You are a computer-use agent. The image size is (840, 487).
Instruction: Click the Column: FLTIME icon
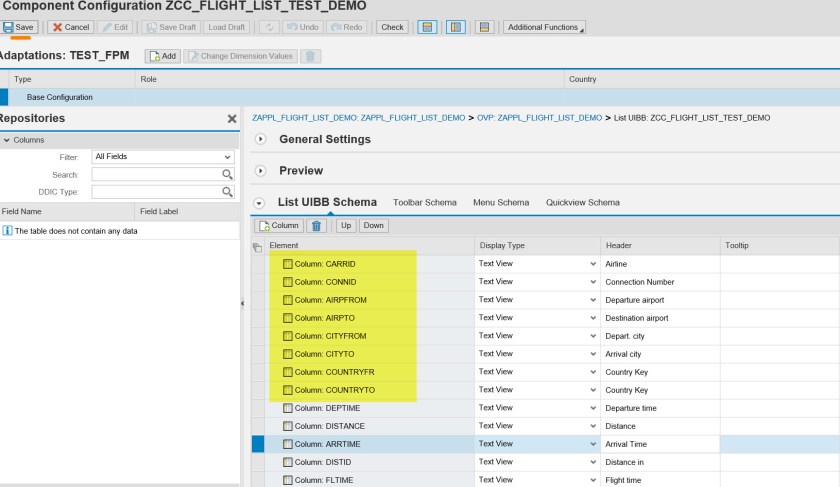pyautogui.click(x=288, y=480)
